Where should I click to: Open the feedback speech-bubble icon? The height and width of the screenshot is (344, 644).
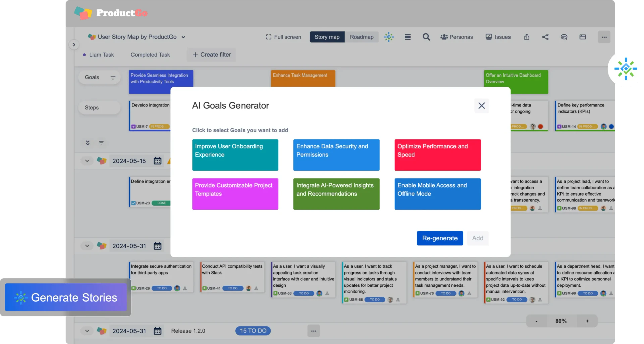564,37
